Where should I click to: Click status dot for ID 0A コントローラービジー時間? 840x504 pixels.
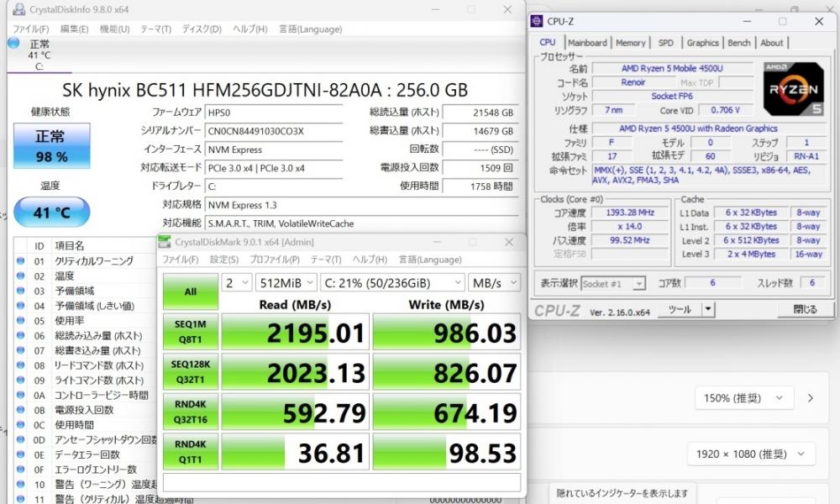(20, 395)
